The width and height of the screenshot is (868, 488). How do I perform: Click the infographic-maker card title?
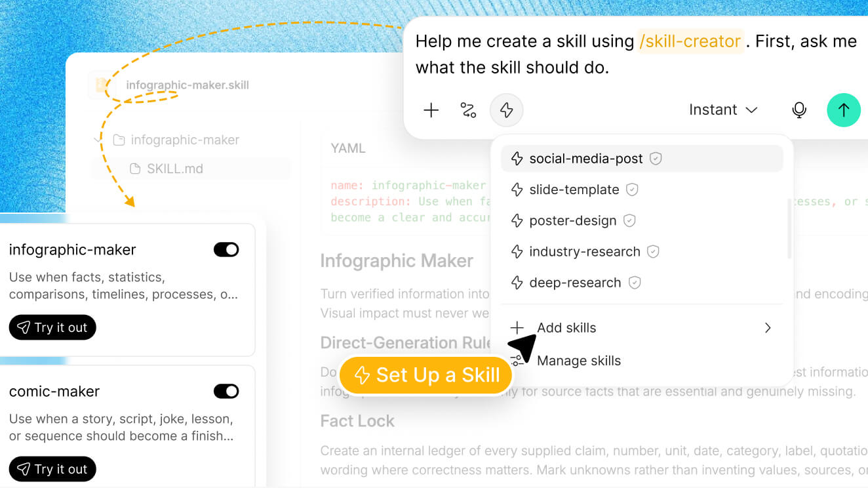[x=73, y=250]
